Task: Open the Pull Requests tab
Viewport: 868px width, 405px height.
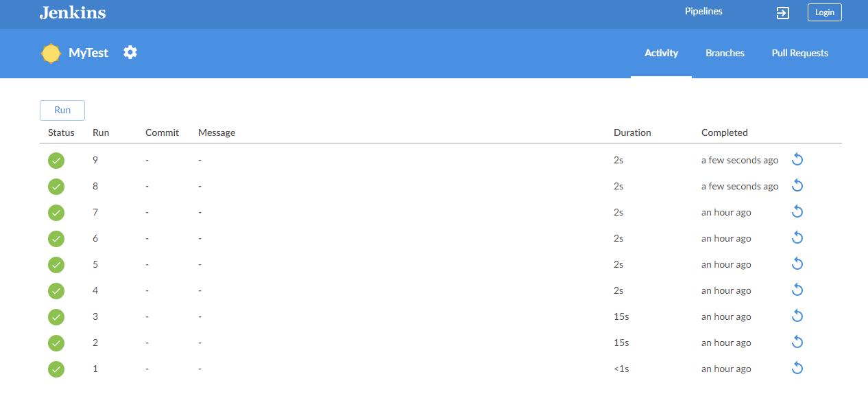Action: (x=799, y=53)
